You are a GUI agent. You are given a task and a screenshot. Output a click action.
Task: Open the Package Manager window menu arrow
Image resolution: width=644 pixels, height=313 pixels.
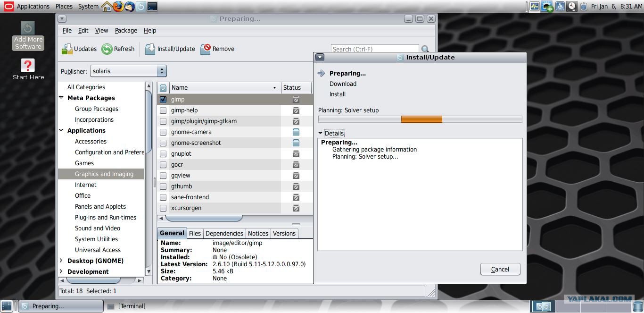click(62, 19)
